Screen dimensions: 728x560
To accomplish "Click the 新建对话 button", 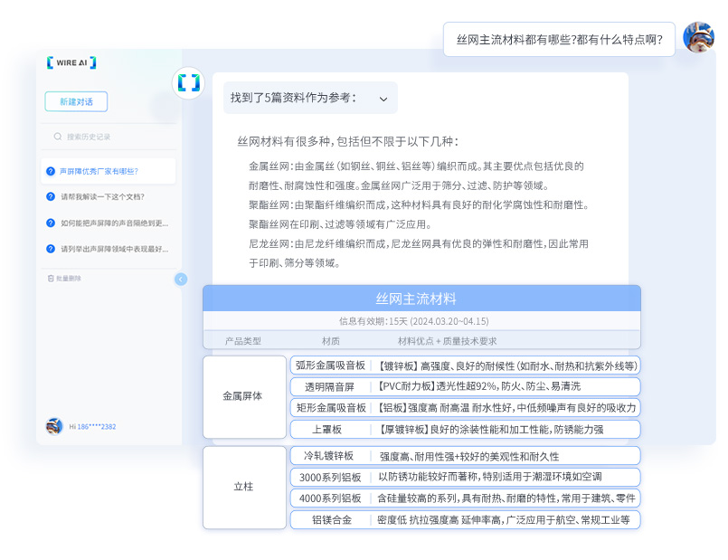I will 76,102.
